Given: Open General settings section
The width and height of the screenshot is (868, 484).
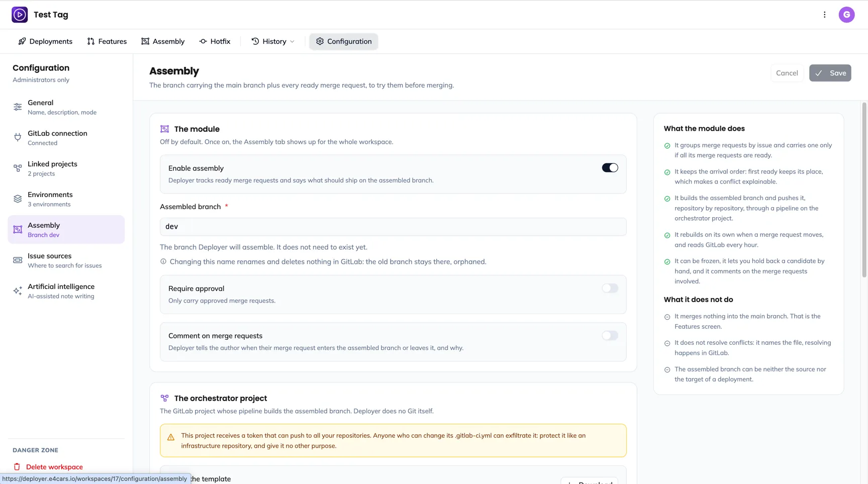Looking at the screenshot, I should [66, 107].
